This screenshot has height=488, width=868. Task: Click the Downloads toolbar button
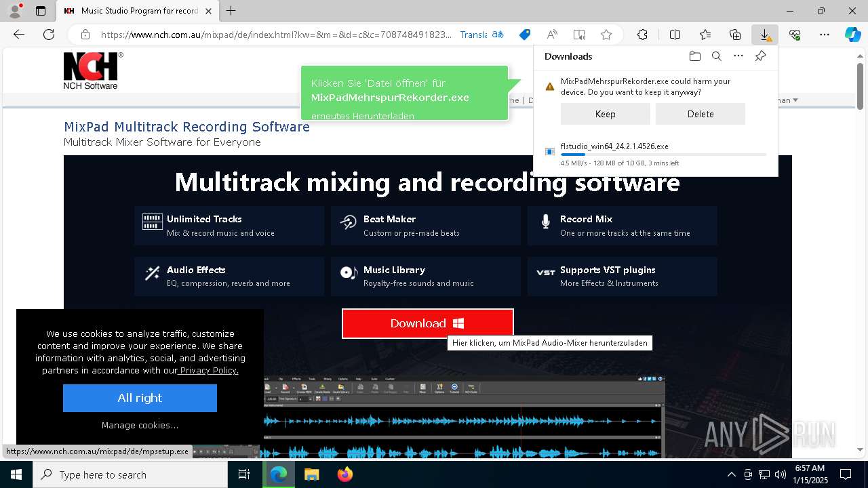pos(765,35)
